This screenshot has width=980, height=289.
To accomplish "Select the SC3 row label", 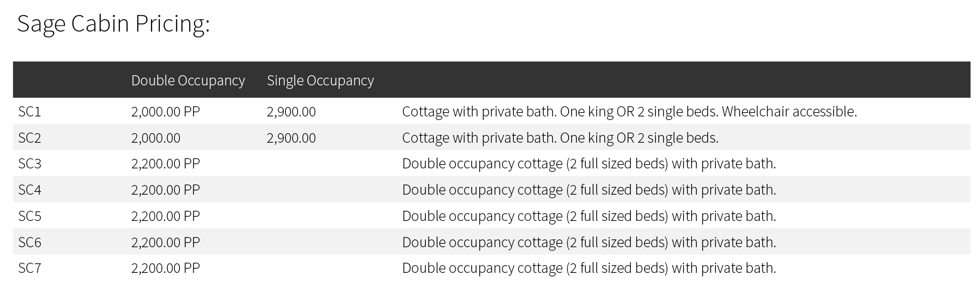I will pos(29,164).
